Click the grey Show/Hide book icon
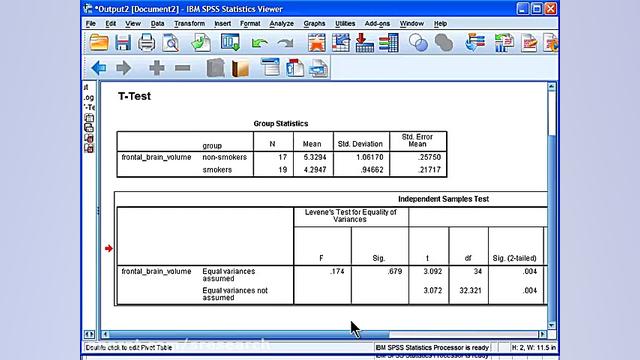 (x=216, y=68)
